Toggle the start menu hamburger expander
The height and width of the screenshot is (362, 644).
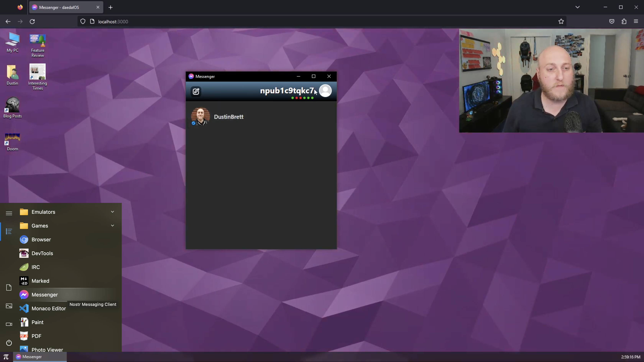pyautogui.click(x=9, y=213)
